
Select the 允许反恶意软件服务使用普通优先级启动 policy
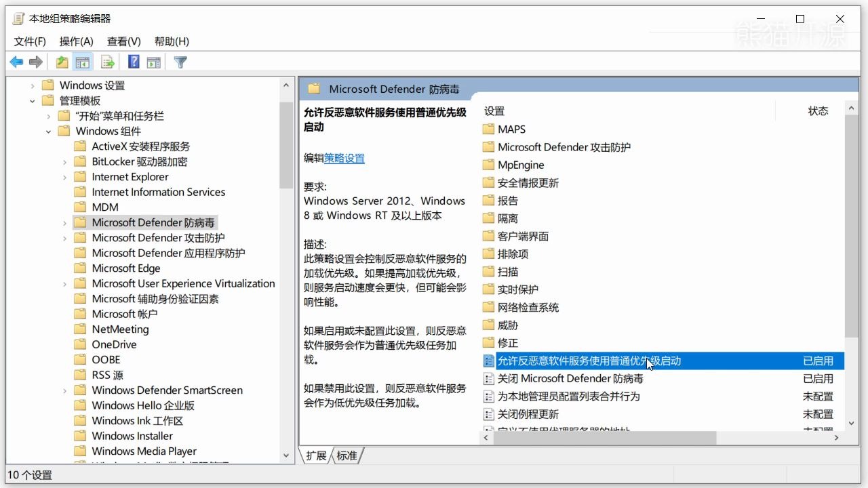click(662, 361)
